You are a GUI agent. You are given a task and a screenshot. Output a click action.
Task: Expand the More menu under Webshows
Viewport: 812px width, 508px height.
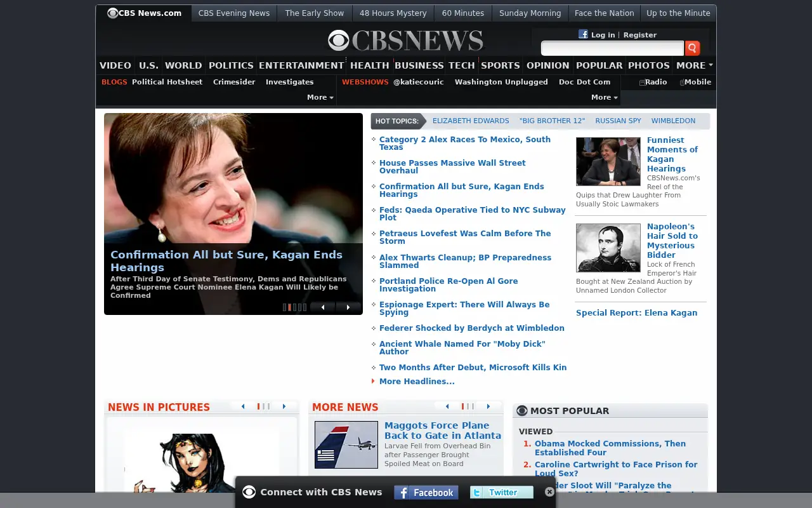605,97
